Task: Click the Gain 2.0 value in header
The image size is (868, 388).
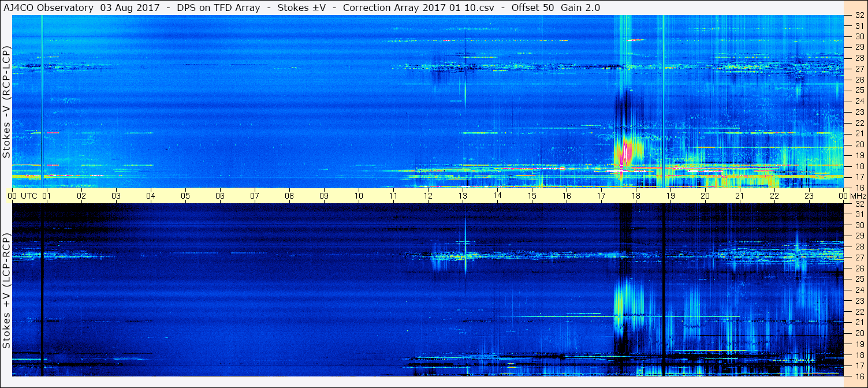Action: pos(580,8)
